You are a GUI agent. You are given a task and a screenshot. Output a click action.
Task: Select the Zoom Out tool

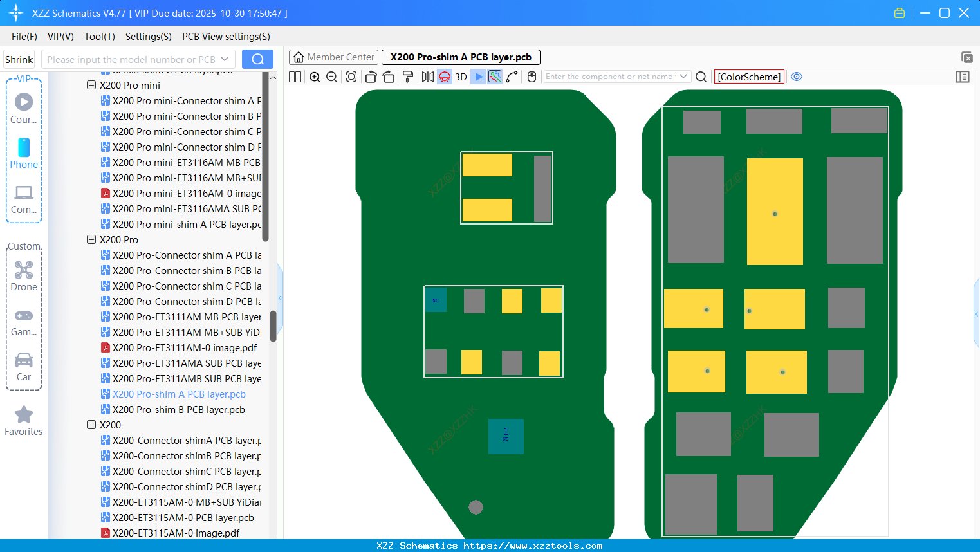pos(331,77)
